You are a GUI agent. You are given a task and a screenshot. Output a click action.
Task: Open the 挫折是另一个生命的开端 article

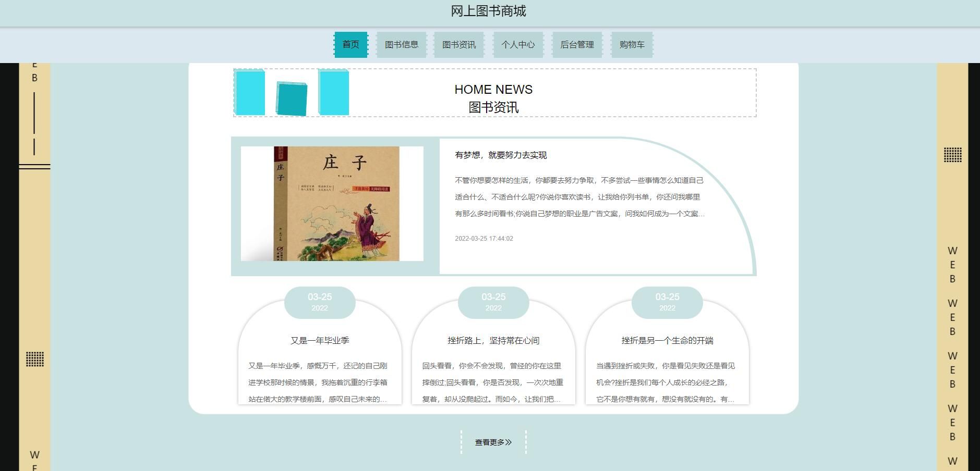pyautogui.click(x=667, y=341)
